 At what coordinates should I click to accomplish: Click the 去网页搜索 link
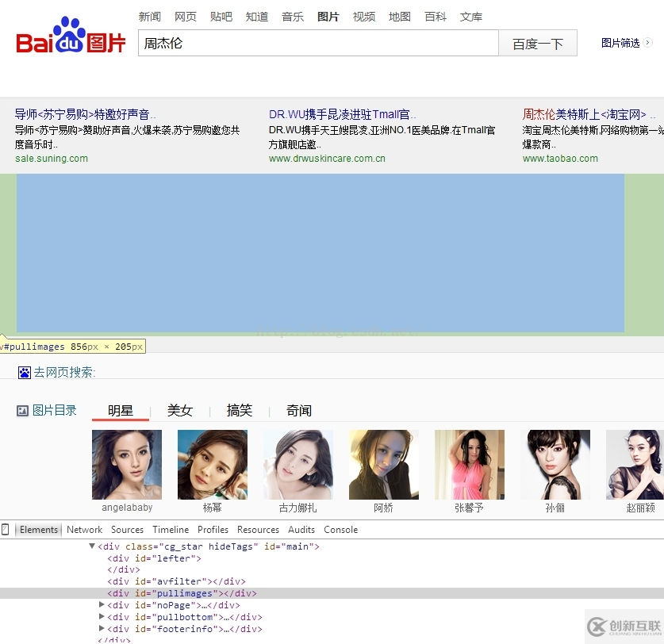tap(64, 373)
